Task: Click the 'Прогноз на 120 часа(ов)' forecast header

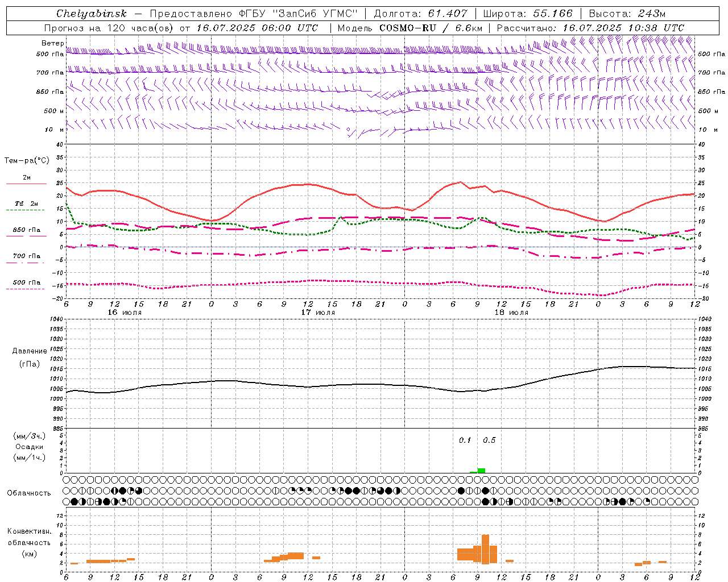Action: (x=109, y=28)
